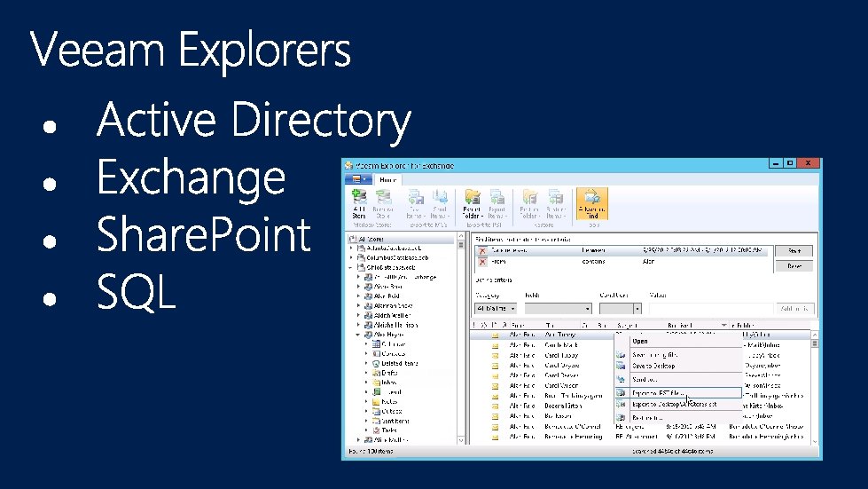Click into the Value input field

click(711, 309)
